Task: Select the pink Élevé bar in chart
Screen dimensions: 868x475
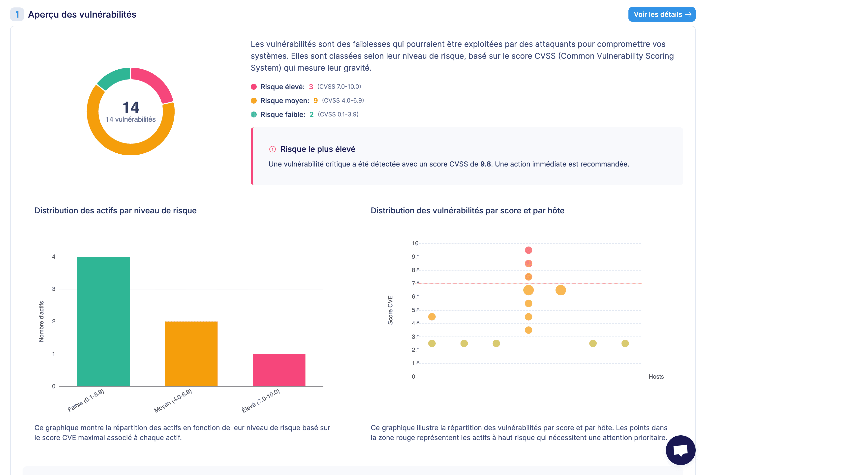Action: coord(279,370)
